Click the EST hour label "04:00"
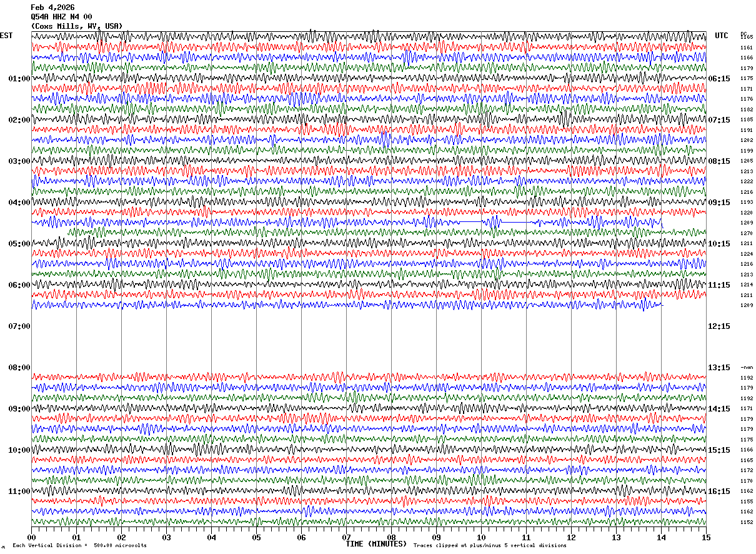The image size is (756, 554). click(19, 203)
